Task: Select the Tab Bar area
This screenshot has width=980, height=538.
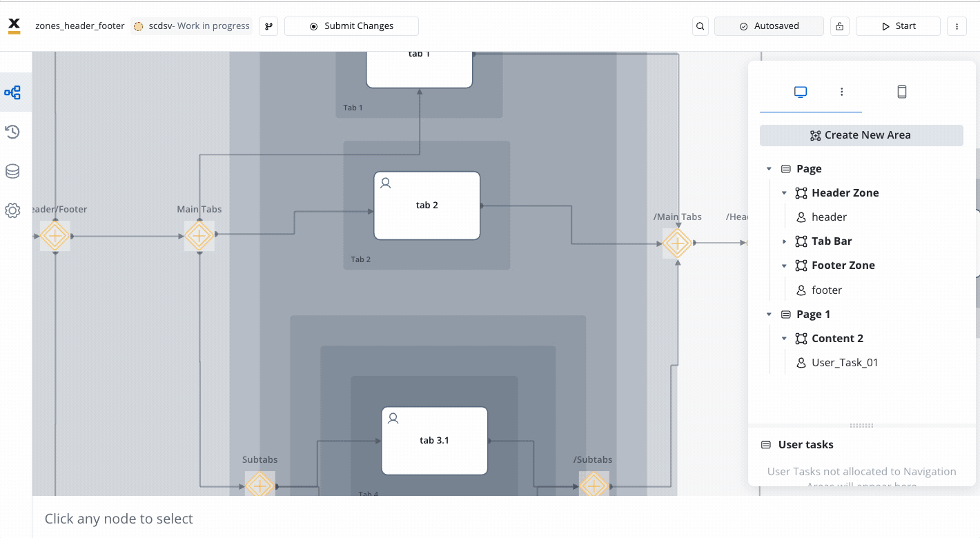Action: [x=832, y=241]
